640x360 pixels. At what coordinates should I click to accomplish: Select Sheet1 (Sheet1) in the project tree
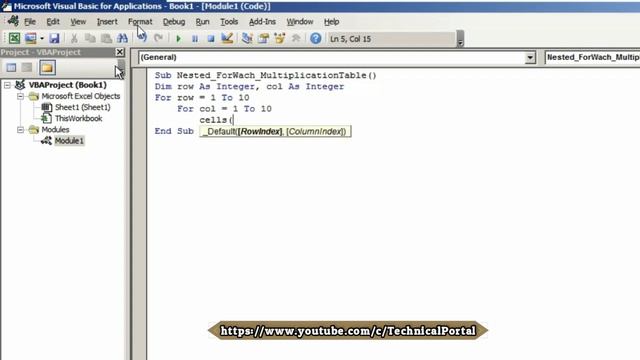coord(82,107)
